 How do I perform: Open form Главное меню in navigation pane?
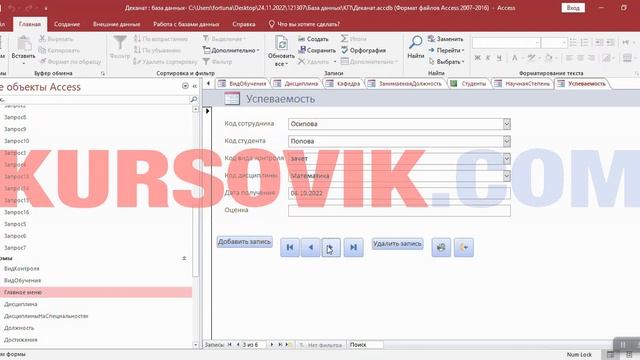(96, 292)
